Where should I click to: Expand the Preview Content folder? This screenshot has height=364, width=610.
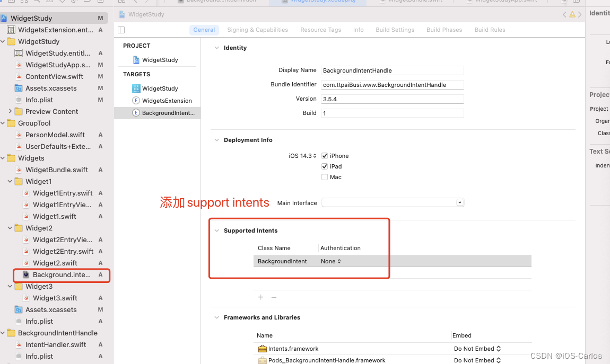coord(10,111)
